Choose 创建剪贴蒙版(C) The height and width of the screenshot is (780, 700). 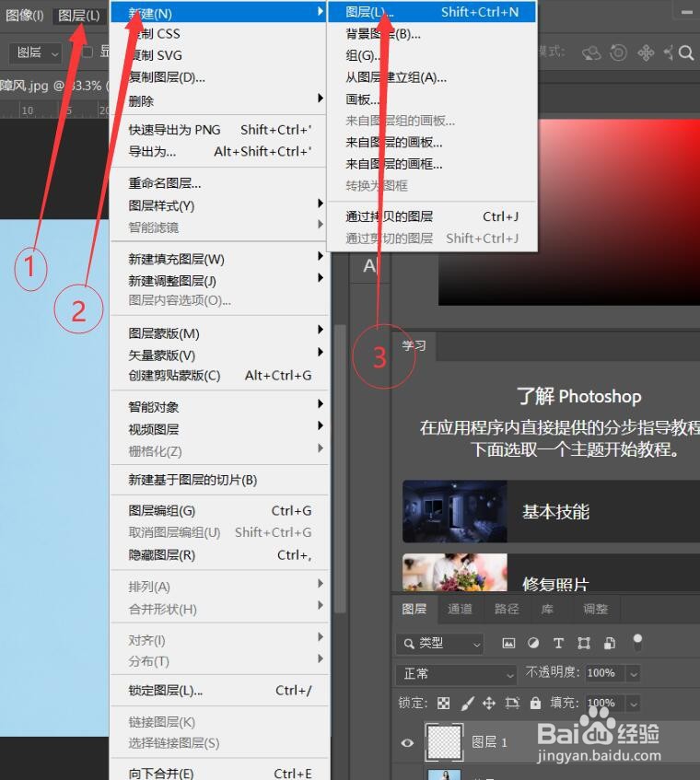[218, 376]
